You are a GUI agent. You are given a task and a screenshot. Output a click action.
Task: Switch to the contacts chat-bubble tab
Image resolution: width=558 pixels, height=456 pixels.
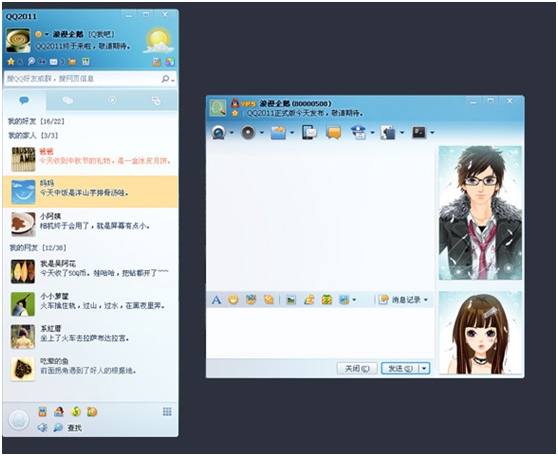(x=24, y=101)
